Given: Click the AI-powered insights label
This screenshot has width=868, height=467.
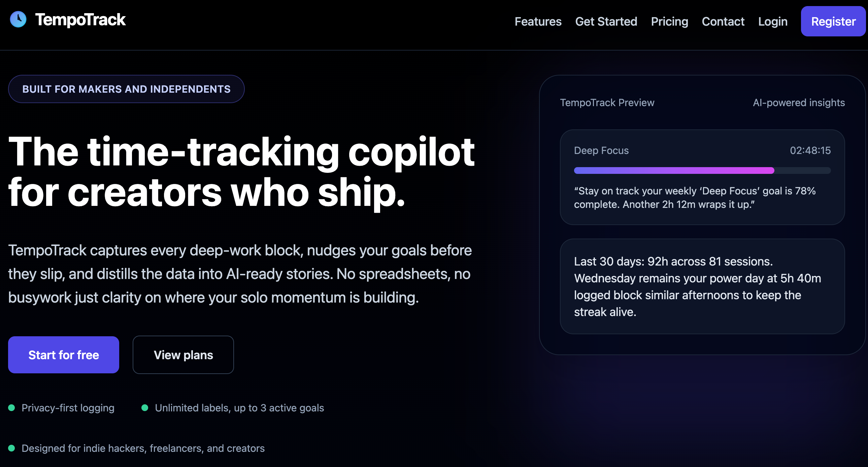Looking at the screenshot, I should click(x=799, y=102).
